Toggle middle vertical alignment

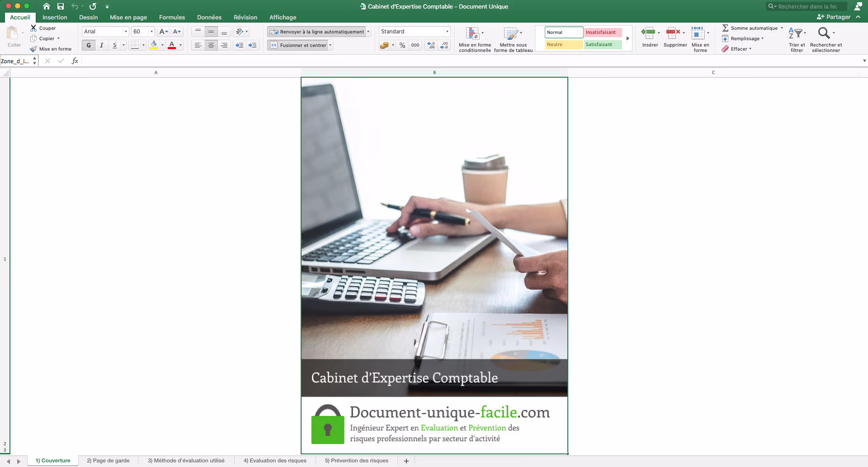click(211, 32)
